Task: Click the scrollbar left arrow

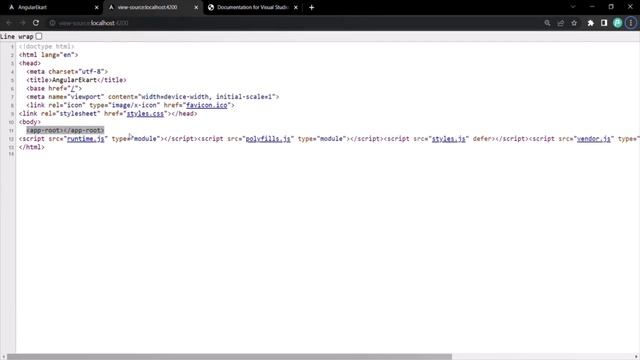Action: click(x=3, y=356)
